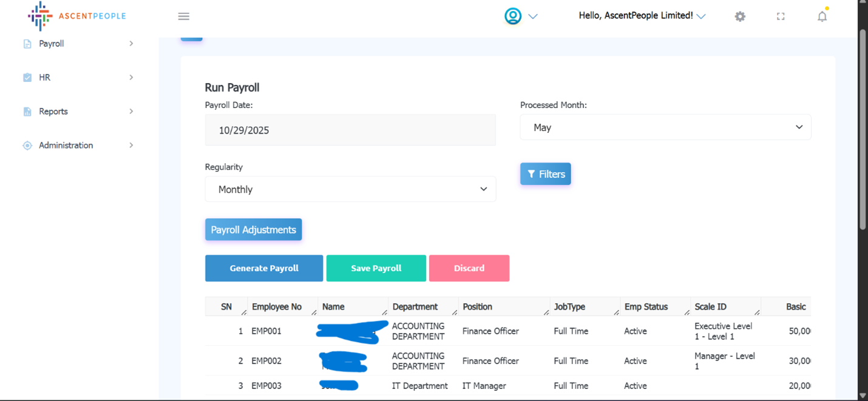Viewport: 868px width, 401px height.
Task: Click the Save Payroll button
Action: click(376, 268)
